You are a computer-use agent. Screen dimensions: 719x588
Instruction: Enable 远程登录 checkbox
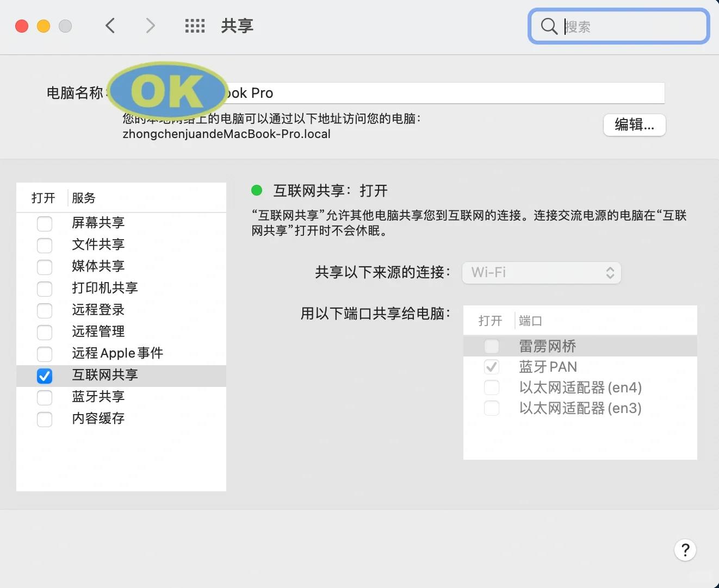(x=45, y=310)
